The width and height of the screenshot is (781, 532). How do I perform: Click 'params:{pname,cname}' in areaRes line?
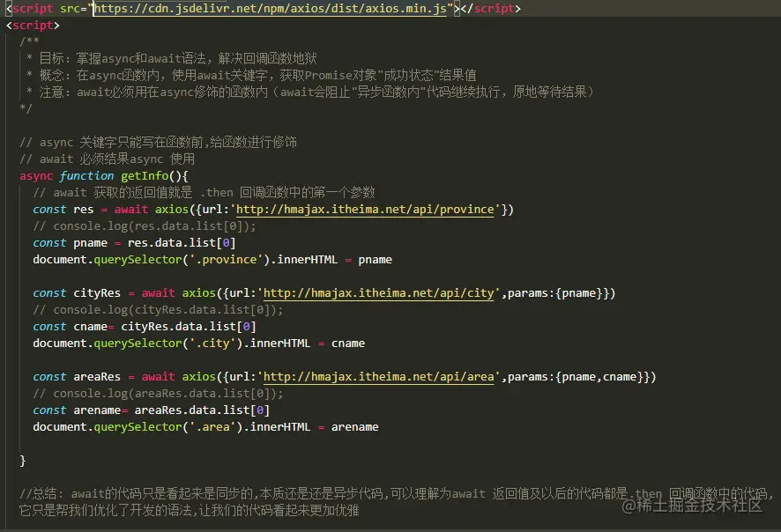(x=576, y=377)
